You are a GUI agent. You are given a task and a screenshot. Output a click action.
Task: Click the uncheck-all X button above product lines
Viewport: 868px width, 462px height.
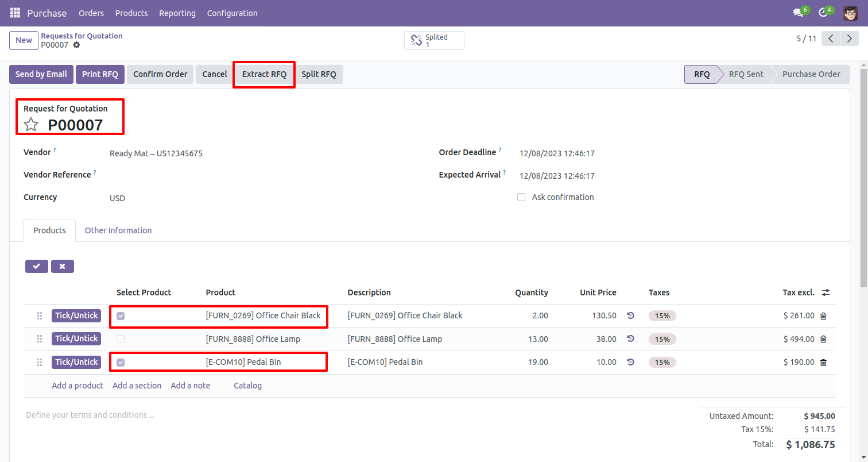pyautogui.click(x=62, y=266)
